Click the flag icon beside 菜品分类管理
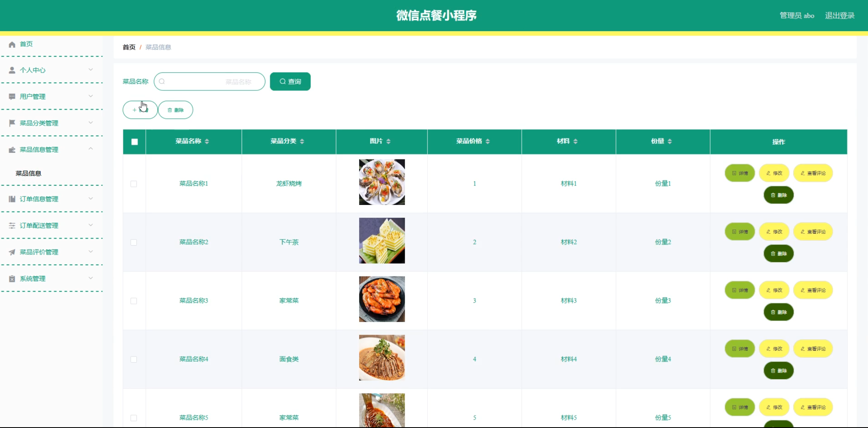868x428 pixels. 11,123
